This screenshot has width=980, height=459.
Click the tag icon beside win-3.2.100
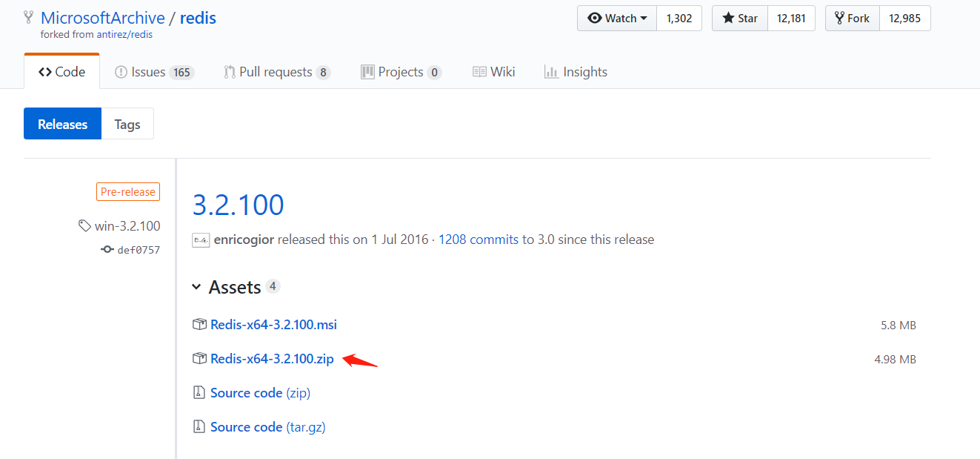[x=85, y=226]
